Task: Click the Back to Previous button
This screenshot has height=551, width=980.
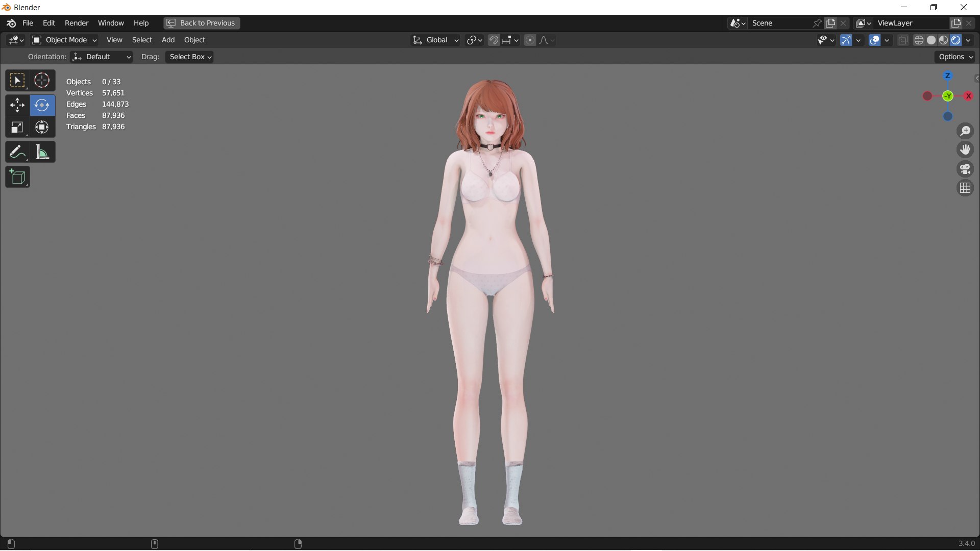Action: tap(202, 23)
